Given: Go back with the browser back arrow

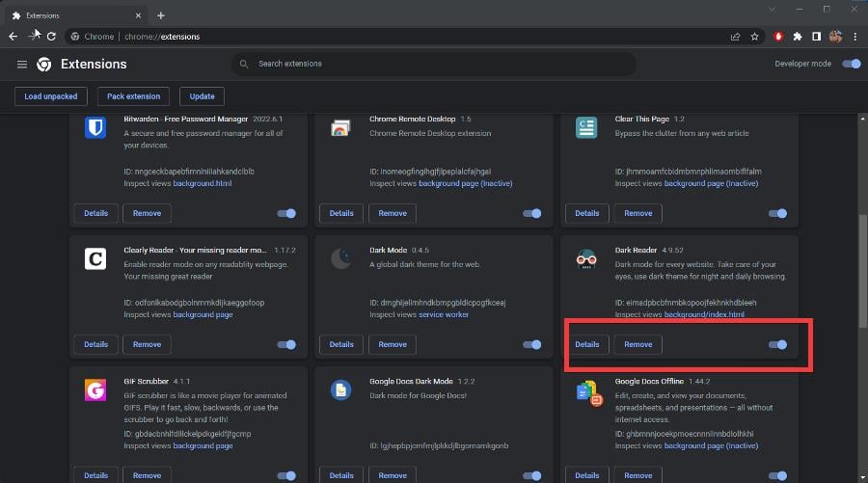Looking at the screenshot, I should [x=14, y=37].
